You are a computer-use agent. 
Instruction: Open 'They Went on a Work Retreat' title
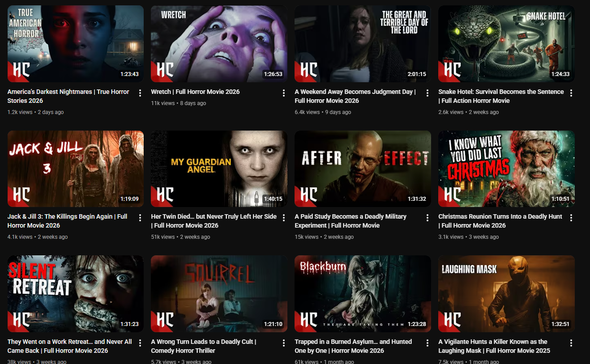click(x=70, y=346)
